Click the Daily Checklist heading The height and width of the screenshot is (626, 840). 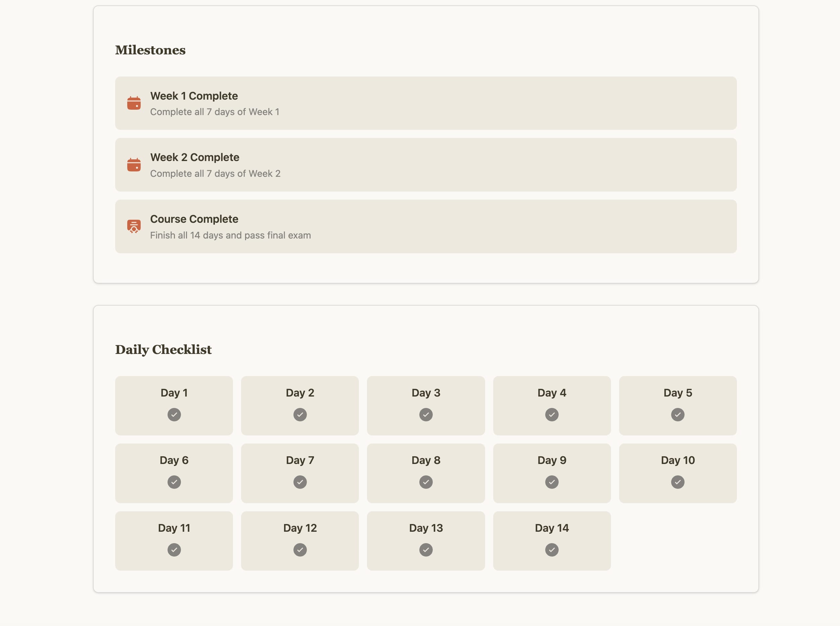pos(164,350)
